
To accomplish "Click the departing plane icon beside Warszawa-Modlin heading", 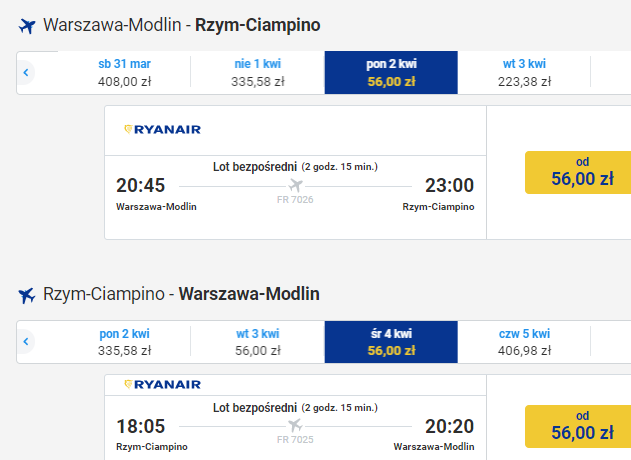I will 27,26.
